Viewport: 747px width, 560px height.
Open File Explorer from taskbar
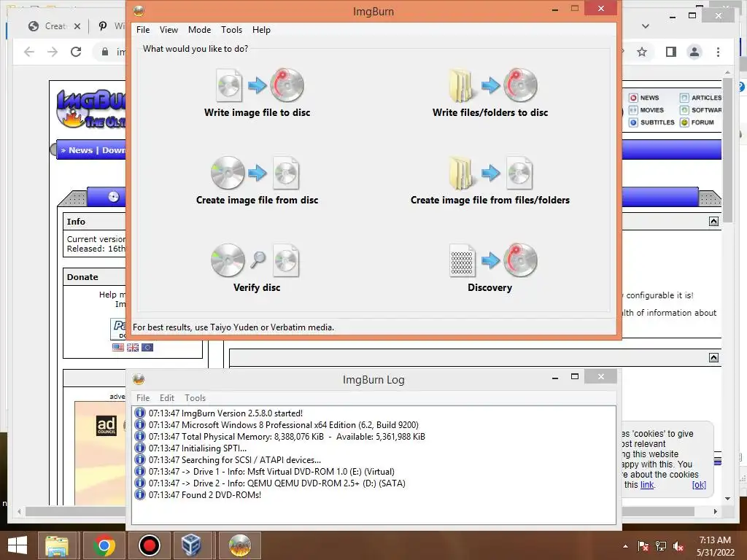pyautogui.click(x=57, y=545)
